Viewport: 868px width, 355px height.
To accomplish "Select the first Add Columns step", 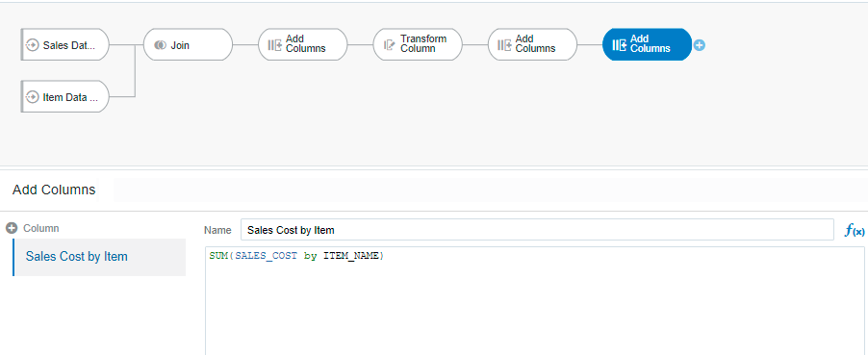I will (x=303, y=45).
